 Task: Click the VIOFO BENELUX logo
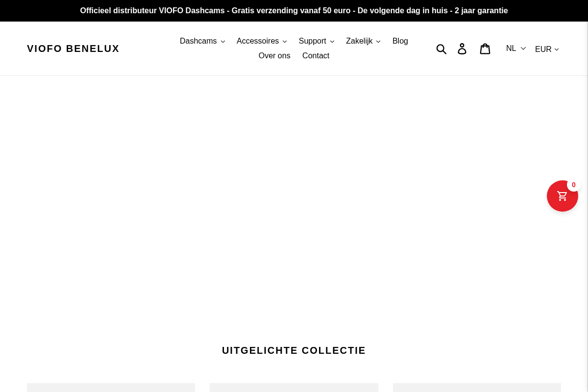coord(73,49)
